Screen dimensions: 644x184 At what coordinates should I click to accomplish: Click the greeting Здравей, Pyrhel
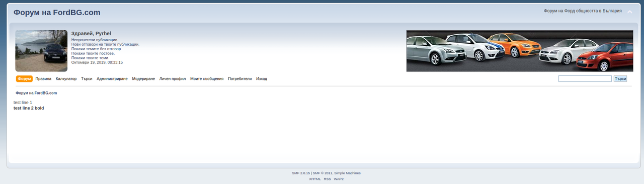[x=91, y=33]
